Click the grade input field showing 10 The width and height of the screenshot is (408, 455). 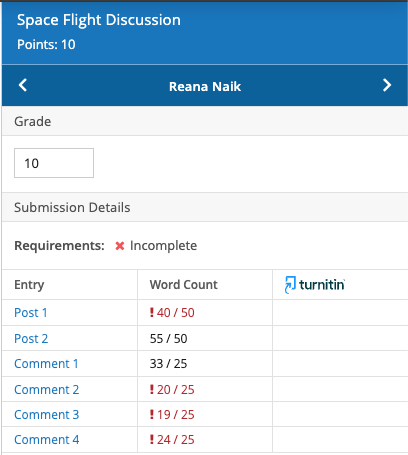54,163
